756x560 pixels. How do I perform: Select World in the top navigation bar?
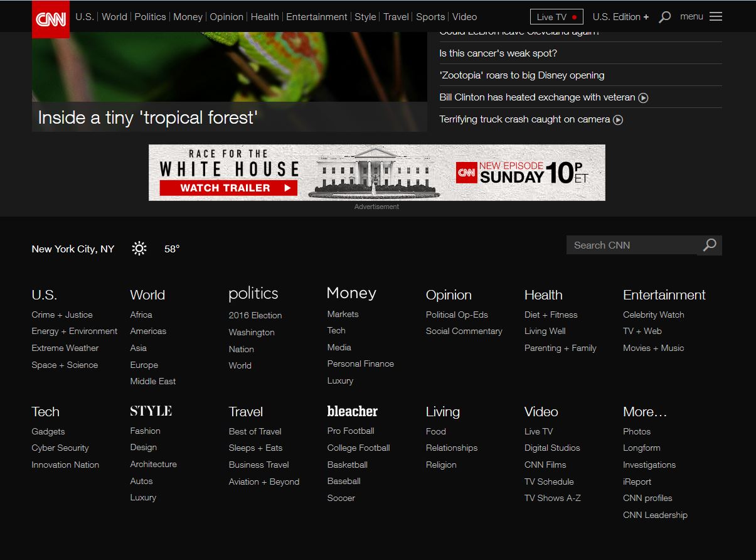(x=114, y=17)
